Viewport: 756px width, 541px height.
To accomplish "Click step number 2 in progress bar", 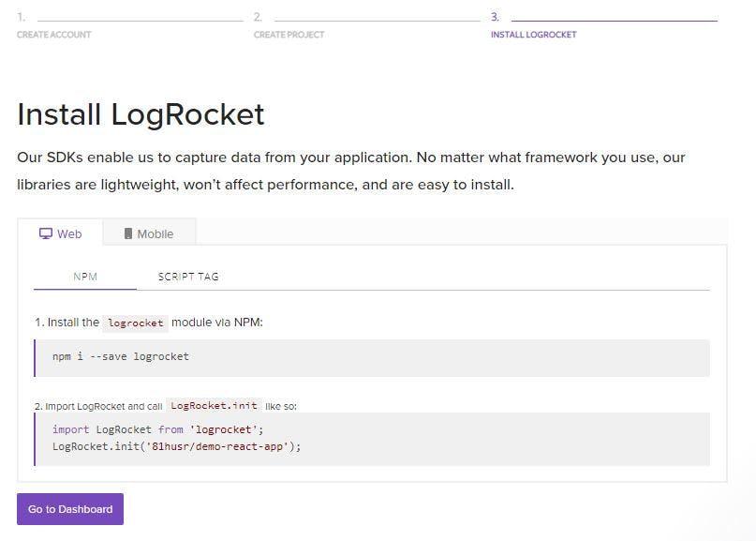I will point(258,17).
